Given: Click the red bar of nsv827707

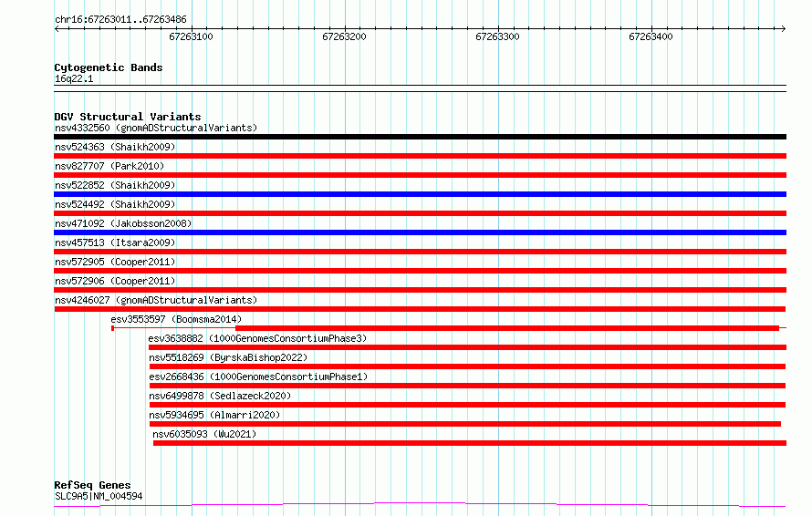Looking at the screenshot, I should click(x=420, y=175).
